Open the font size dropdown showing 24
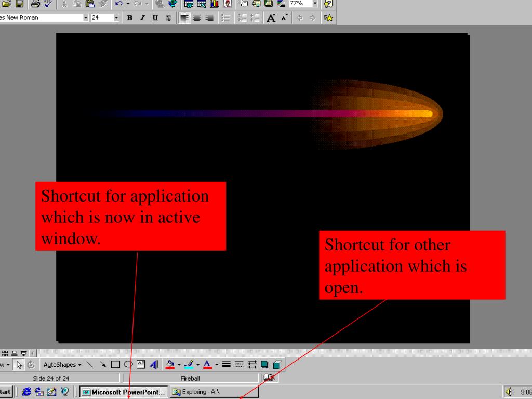 (x=116, y=18)
